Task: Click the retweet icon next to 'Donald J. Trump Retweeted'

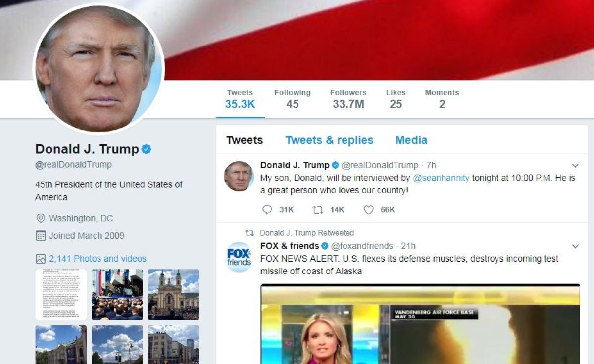Action: pos(250,233)
